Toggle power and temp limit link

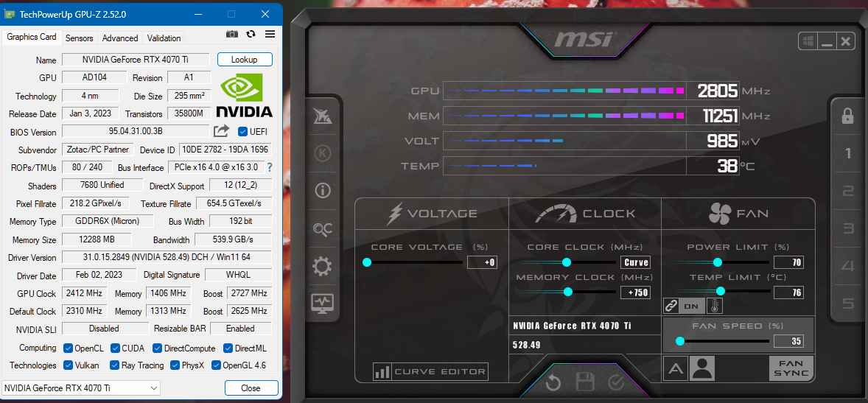pyautogui.click(x=671, y=306)
